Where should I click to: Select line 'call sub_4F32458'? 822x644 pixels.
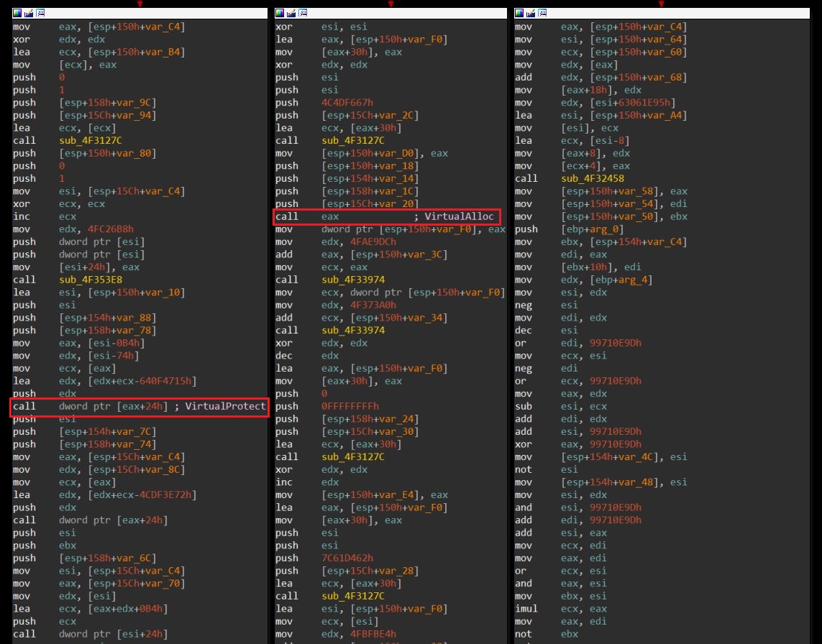(x=570, y=178)
